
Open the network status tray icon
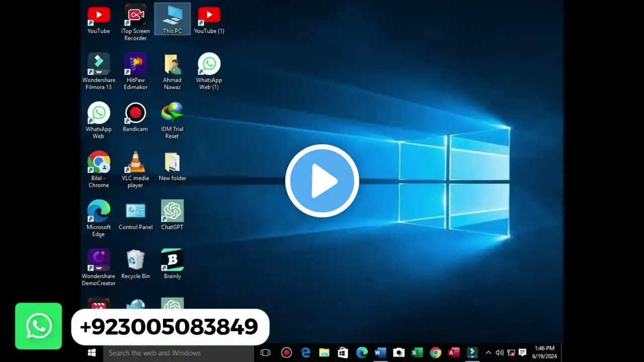coord(511,353)
